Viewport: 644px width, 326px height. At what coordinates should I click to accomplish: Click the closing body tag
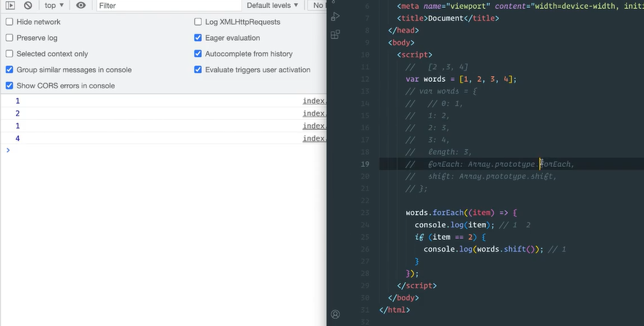[404, 297]
